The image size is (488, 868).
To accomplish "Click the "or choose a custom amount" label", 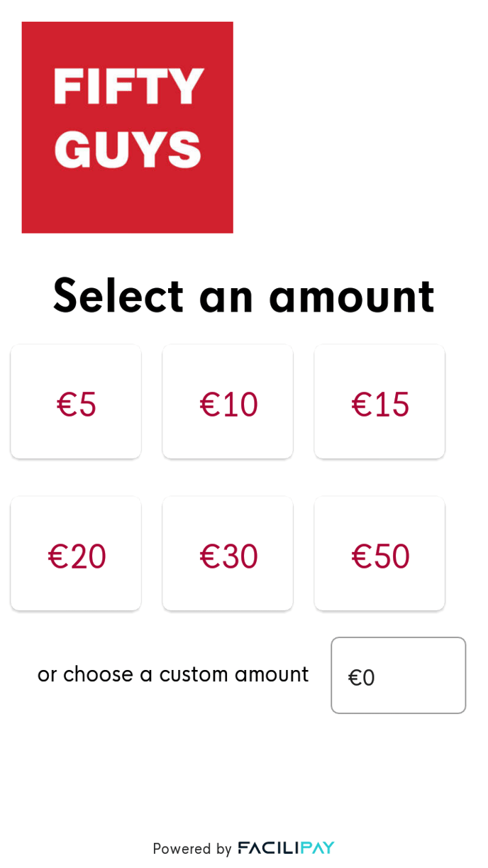I will coord(172,674).
